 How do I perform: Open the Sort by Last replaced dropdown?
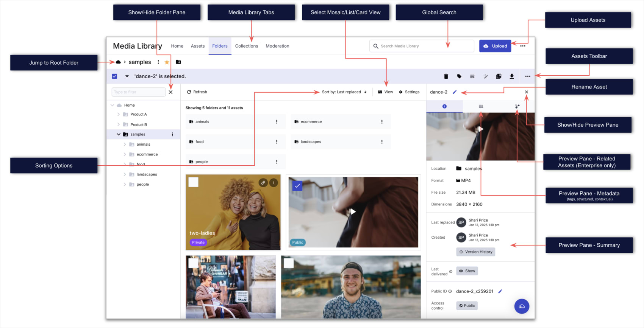pyautogui.click(x=344, y=92)
